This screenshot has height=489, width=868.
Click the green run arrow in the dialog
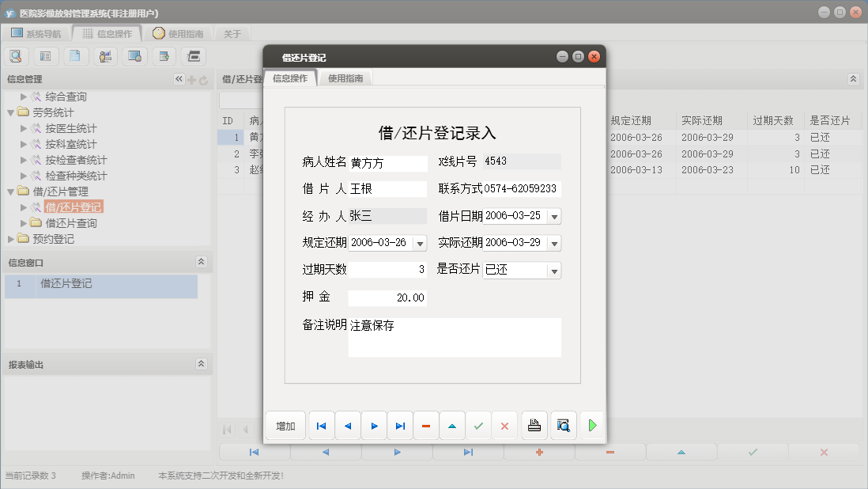coord(592,426)
